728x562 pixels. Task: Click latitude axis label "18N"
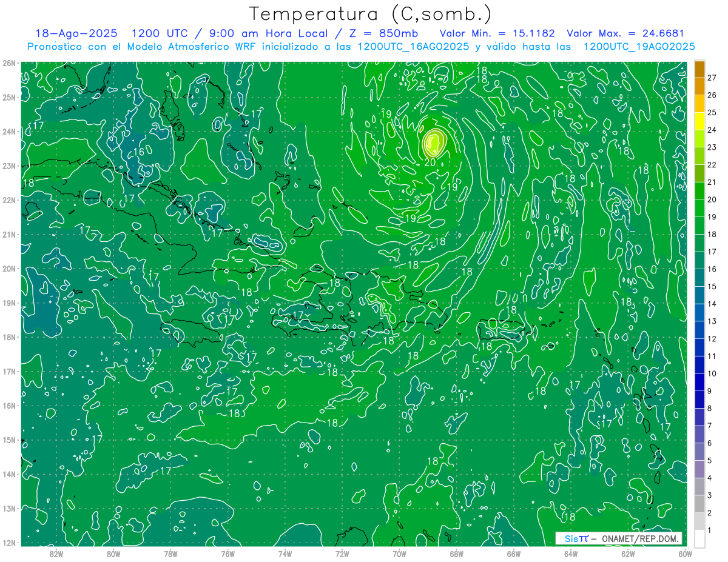coord(8,337)
